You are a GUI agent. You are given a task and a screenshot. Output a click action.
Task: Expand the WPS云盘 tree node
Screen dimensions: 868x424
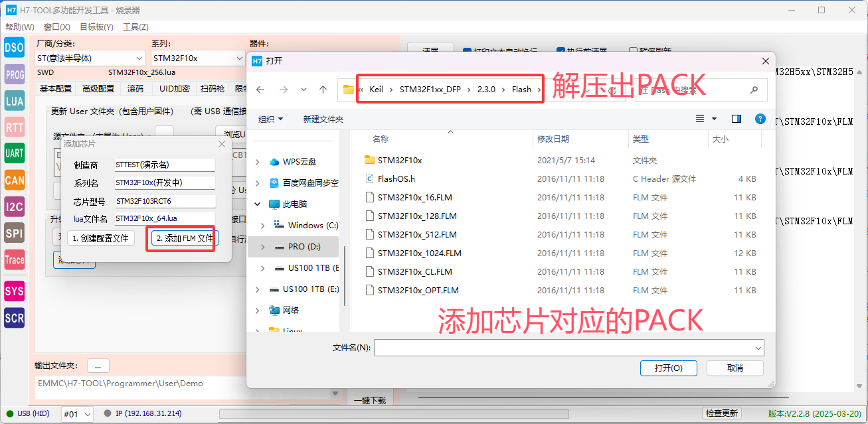click(258, 161)
